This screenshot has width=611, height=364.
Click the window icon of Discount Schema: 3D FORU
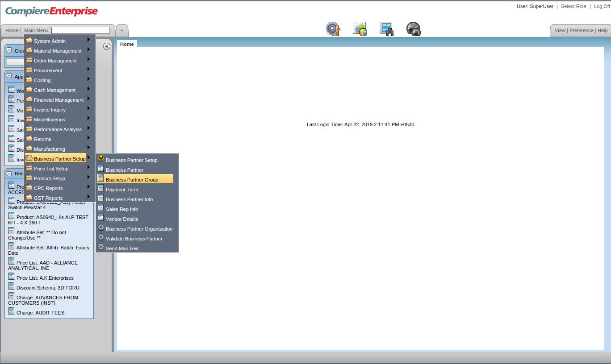coord(12,286)
